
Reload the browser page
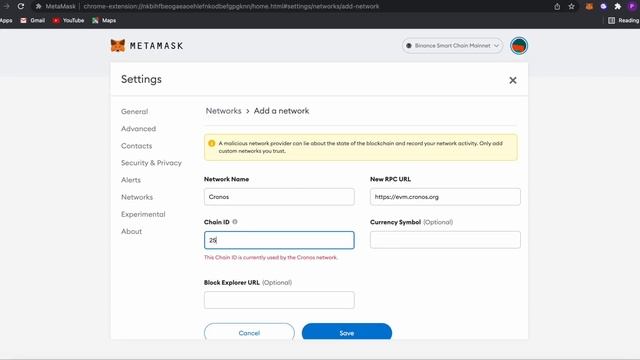pos(21,6)
